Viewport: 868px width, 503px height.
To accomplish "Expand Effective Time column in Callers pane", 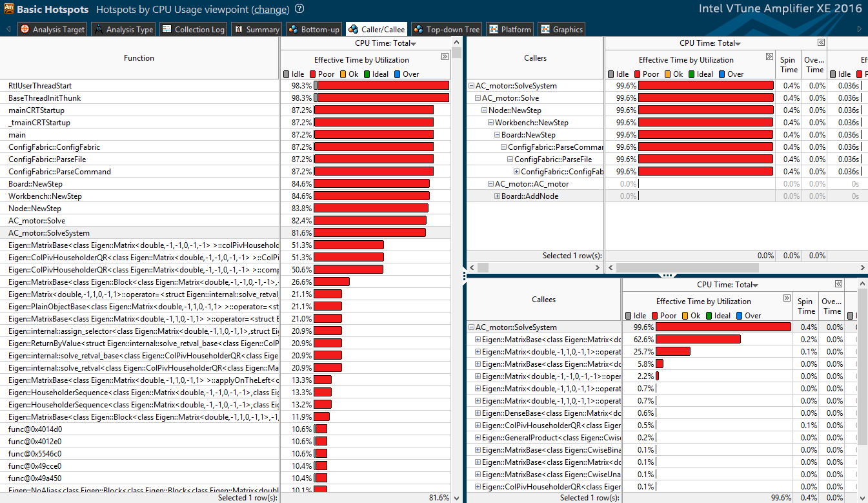I will 770,57.
